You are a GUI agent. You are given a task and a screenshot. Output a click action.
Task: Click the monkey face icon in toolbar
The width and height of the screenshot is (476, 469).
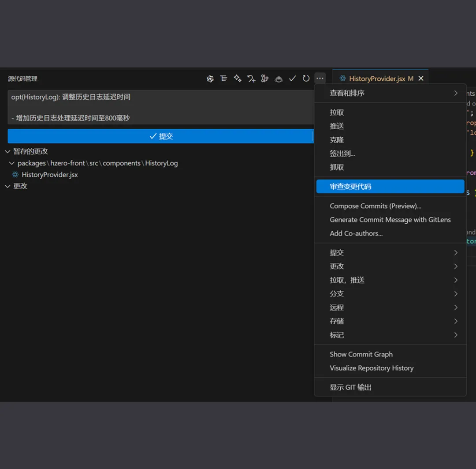click(279, 79)
